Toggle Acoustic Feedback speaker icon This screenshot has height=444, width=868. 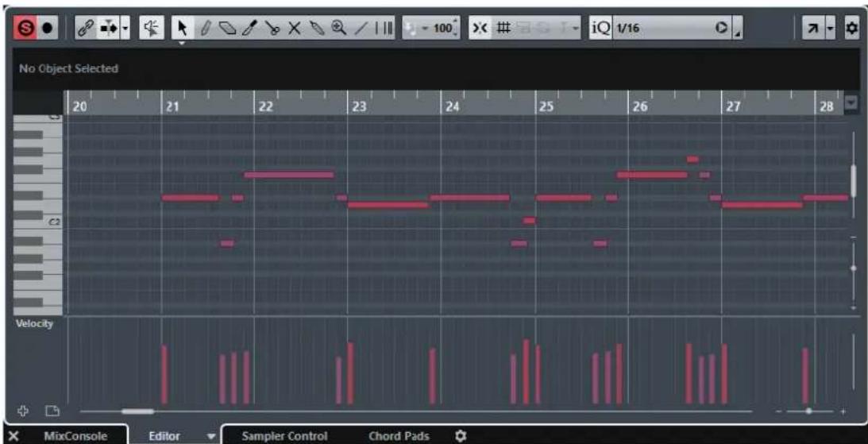(151, 28)
